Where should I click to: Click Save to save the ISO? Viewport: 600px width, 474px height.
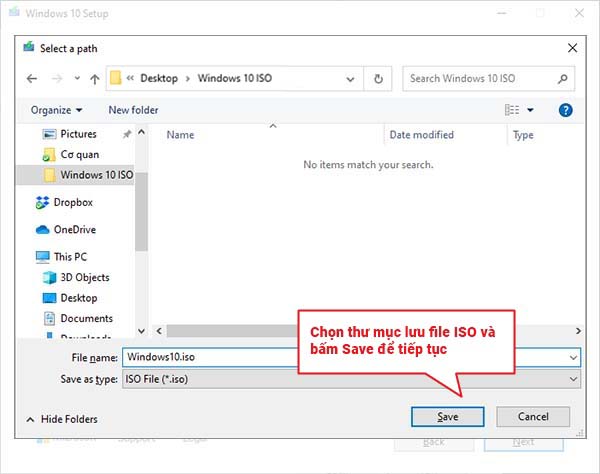click(x=447, y=417)
